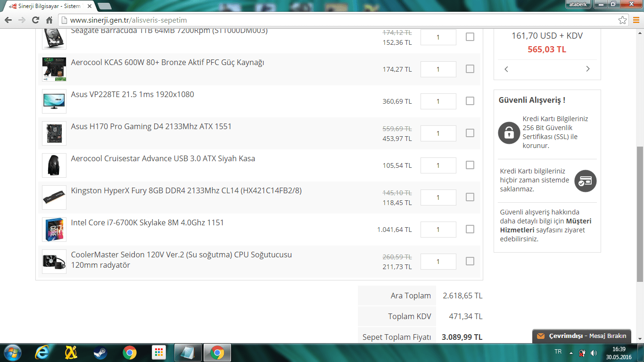This screenshot has width=644, height=362.
Task: Show hidden system tray icons
Action: click(x=571, y=353)
